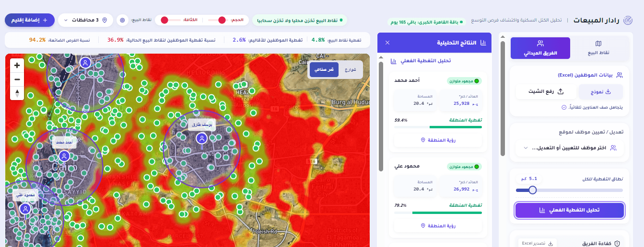Screen dimensions: 644x247
Task: Close the النتائج التحليلية panel
Action: pyautogui.click(x=387, y=43)
